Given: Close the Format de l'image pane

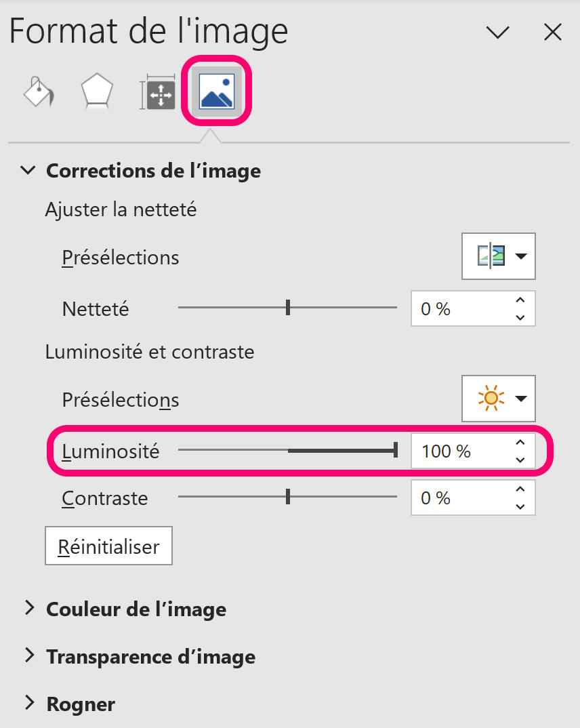Looking at the screenshot, I should pos(553,33).
